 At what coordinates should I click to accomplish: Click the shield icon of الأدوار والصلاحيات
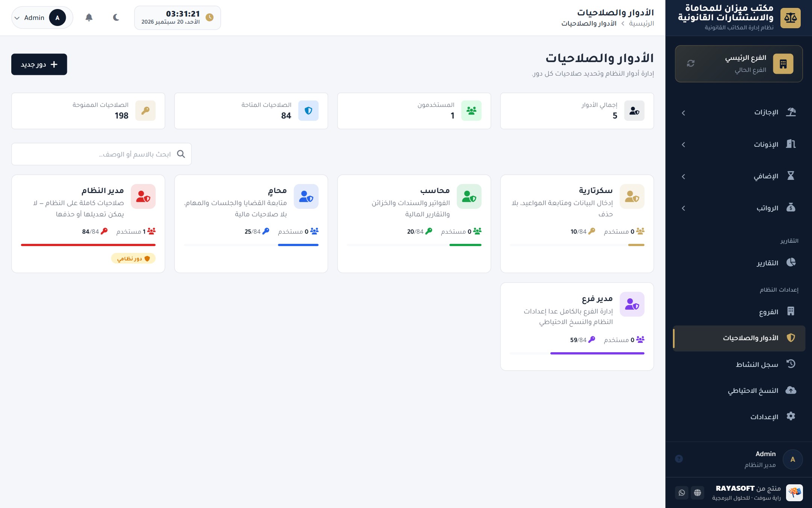point(791,338)
